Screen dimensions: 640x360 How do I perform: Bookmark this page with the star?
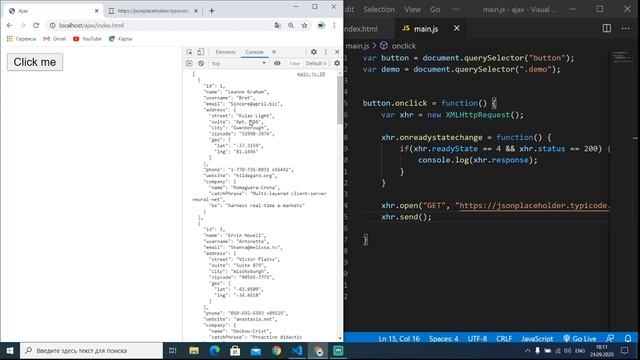(304, 25)
